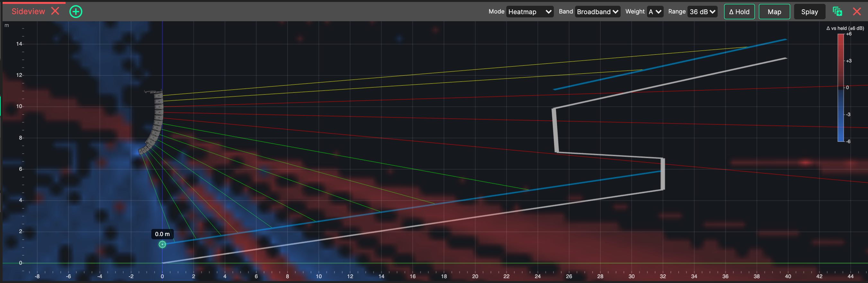
Task: Click the 14 tick on the vertical axis
Action: 19,44
